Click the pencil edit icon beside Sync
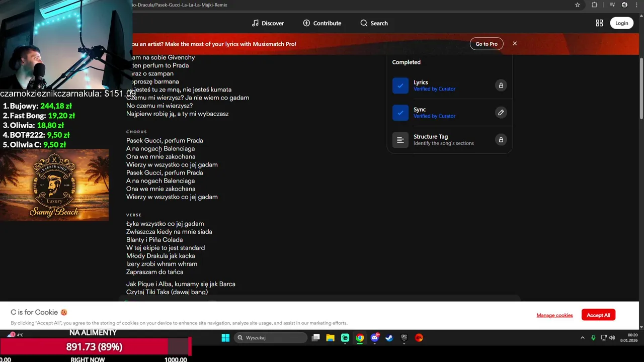Image resolution: width=644 pixels, height=362 pixels. 501,113
